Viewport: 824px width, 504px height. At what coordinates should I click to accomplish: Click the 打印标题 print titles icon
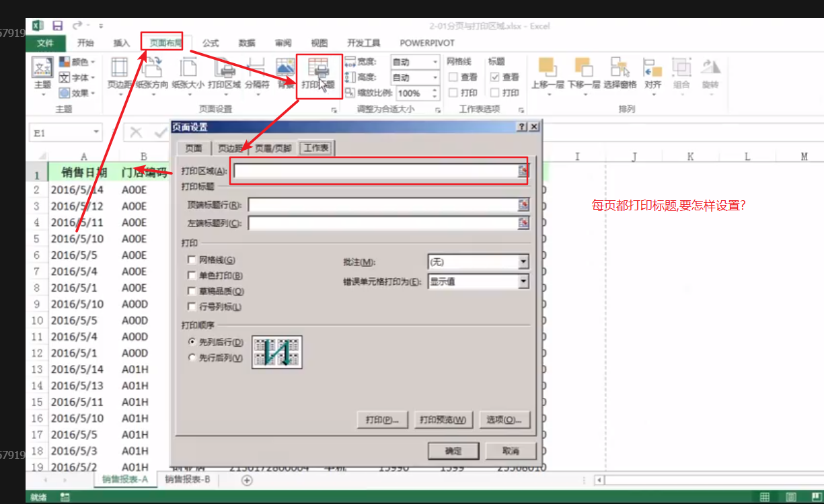coord(317,68)
